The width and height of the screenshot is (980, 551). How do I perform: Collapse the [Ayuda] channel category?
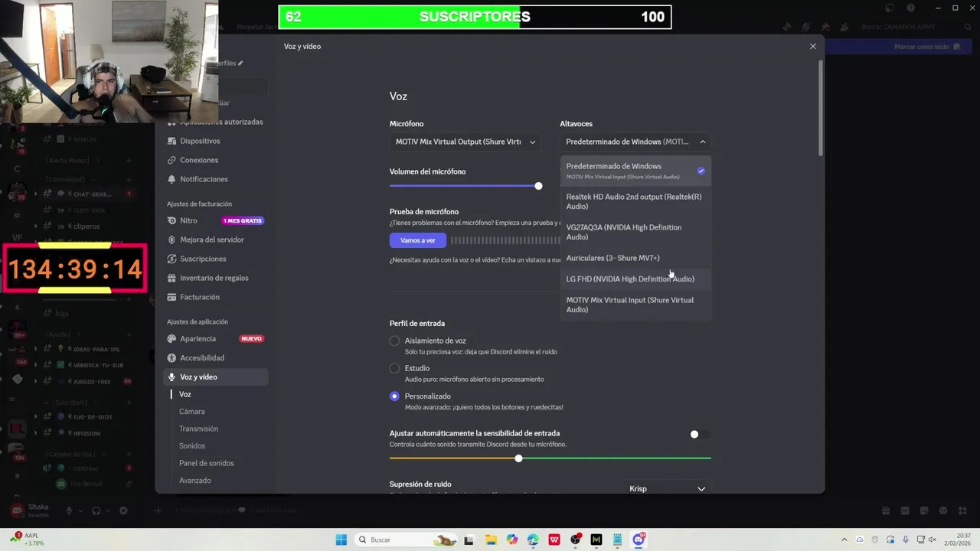coord(60,334)
